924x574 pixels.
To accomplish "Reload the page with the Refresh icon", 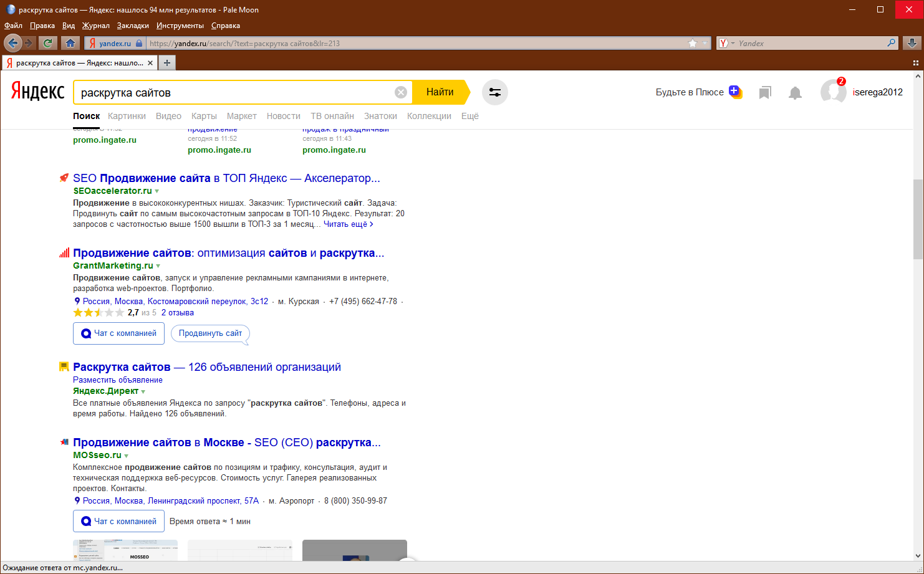I will tap(47, 43).
